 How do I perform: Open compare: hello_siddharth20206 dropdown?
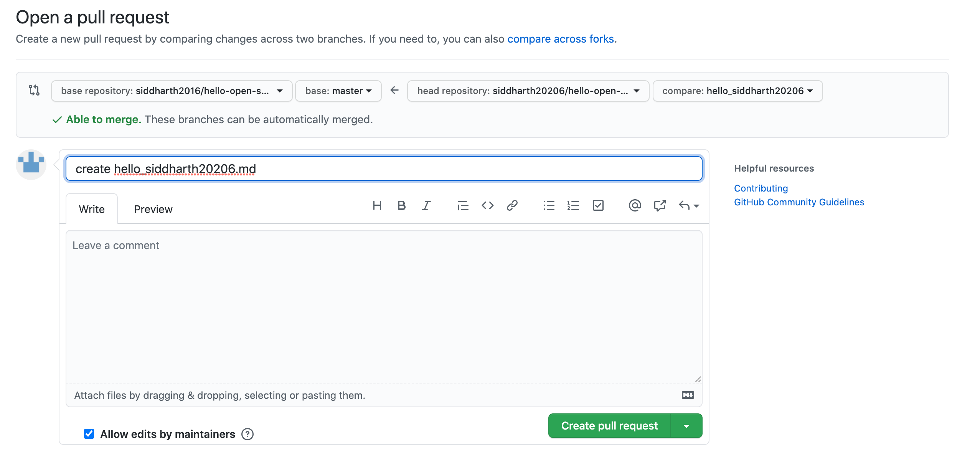(x=737, y=91)
